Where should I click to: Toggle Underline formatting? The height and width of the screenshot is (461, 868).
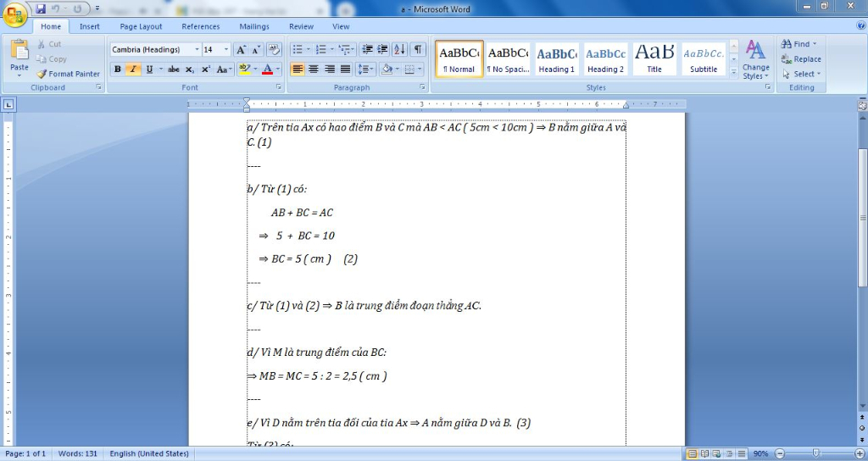(149, 69)
